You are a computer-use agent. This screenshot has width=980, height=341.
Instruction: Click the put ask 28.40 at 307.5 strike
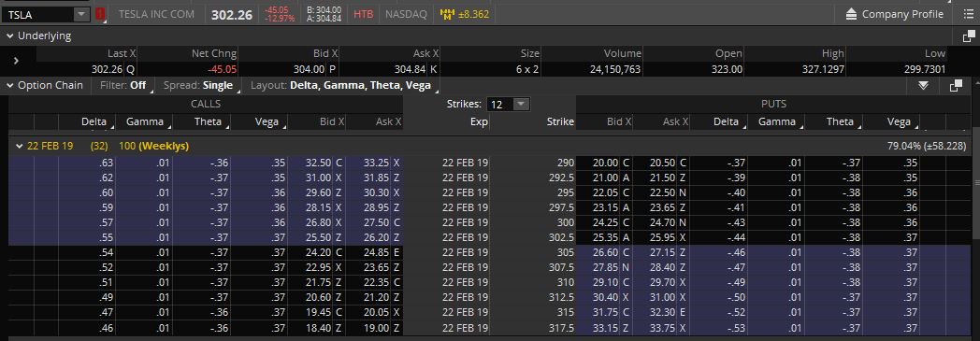coord(662,267)
